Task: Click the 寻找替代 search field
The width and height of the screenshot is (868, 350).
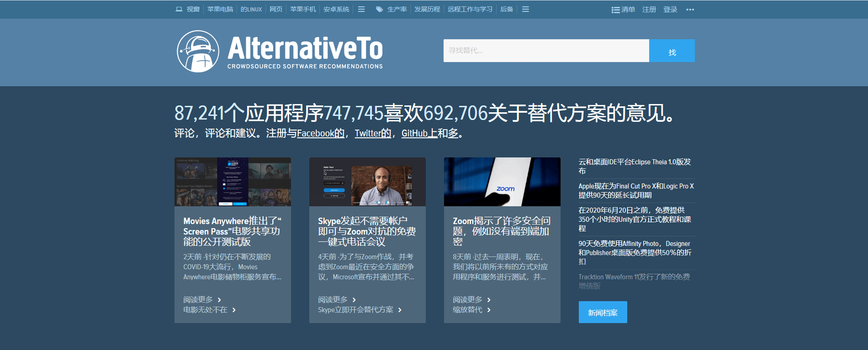Action: pyautogui.click(x=546, y=51)
